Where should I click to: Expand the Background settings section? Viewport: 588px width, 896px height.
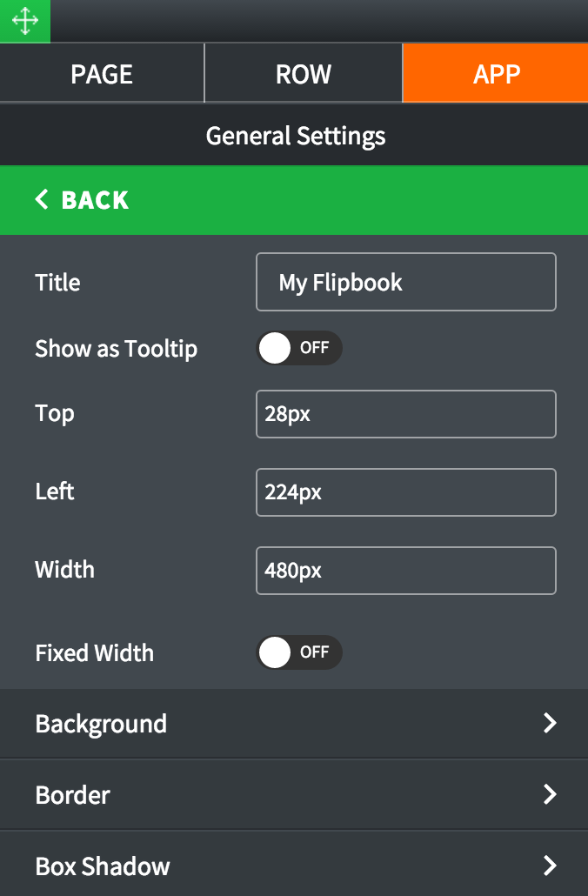pos(294,724)
